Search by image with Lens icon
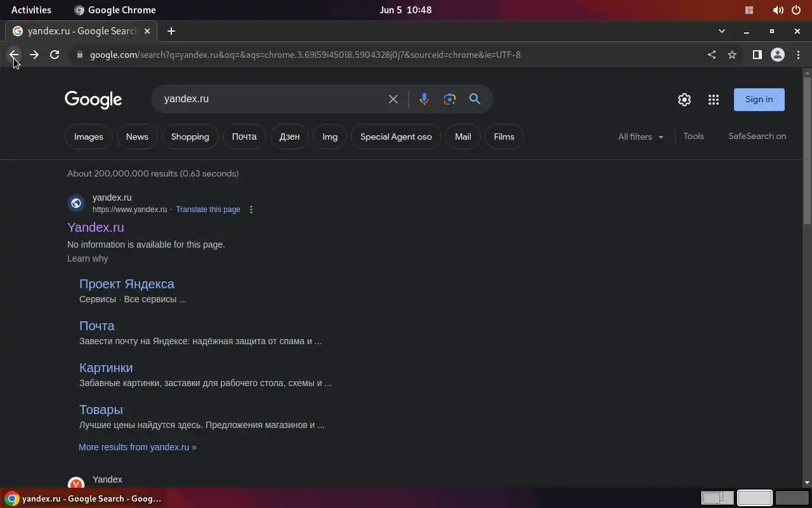This screenshot has height=508, width=812. [x=450, y=99]
